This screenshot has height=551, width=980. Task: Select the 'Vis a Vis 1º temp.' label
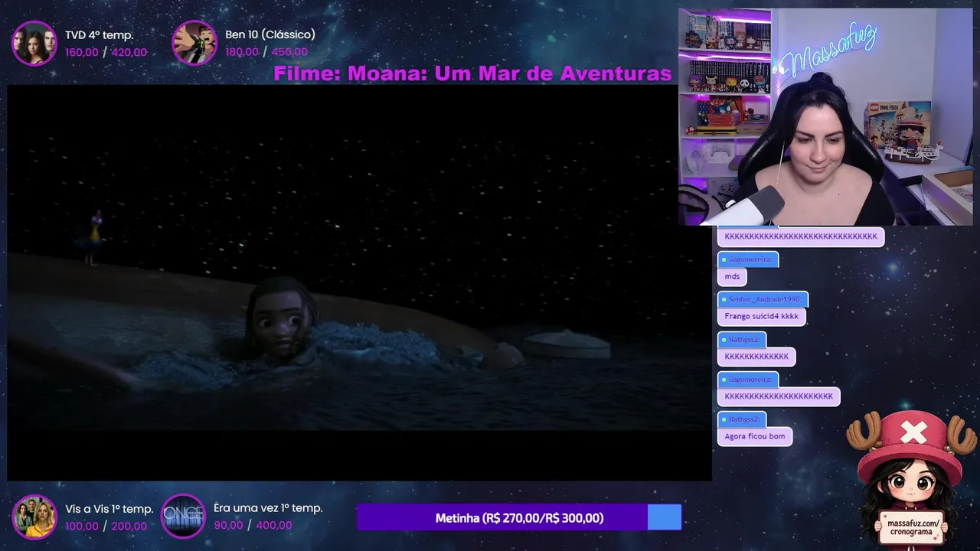point(109,509)
